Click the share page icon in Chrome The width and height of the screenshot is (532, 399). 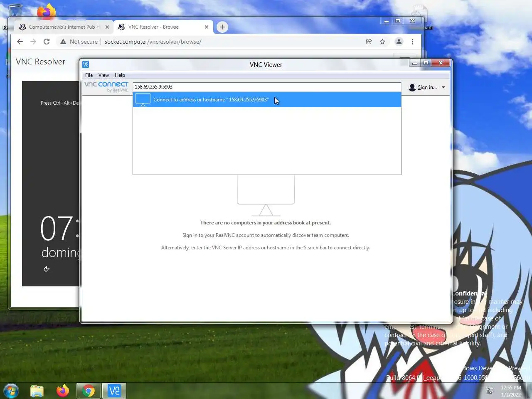pos(369,42)
